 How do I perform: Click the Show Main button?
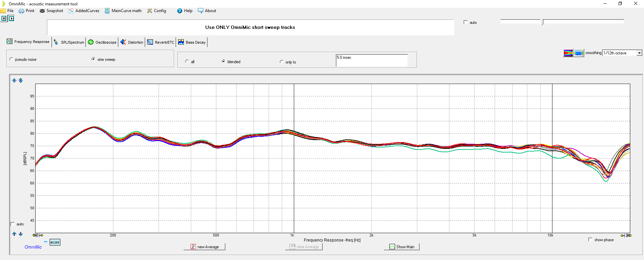[x=401, y=247]
